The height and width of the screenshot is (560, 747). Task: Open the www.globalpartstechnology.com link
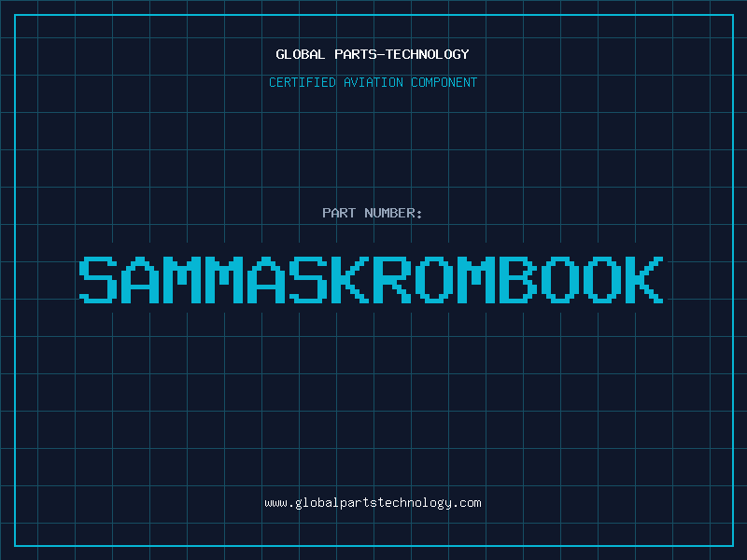coord(373,503)
